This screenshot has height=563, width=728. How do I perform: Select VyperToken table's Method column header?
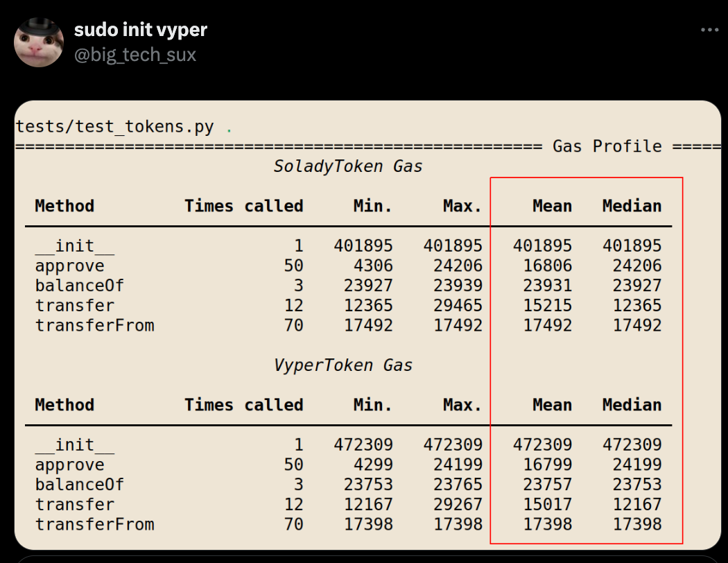64,405
